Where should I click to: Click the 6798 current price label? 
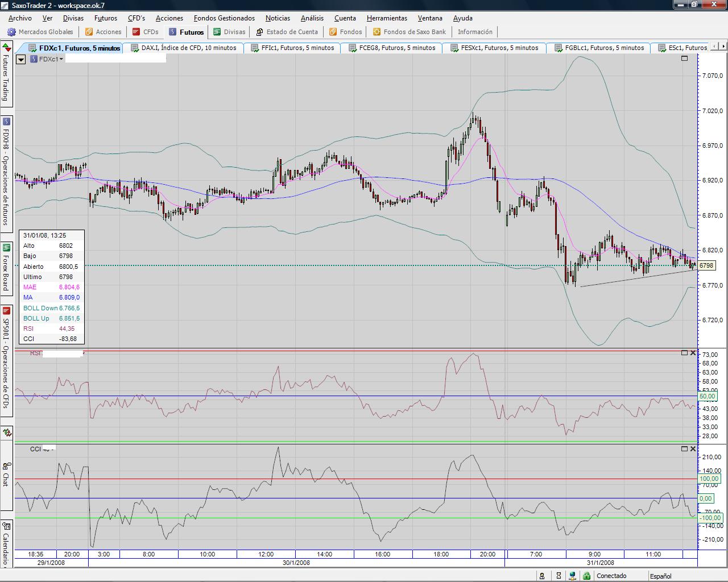706,265
